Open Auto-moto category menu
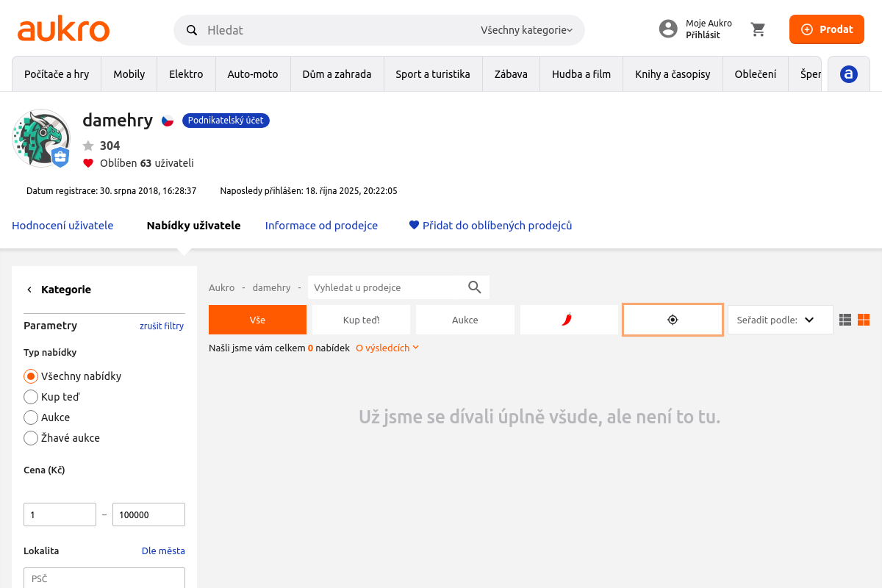The height and width of the screenshot is (588, 882). pos(253,74)
